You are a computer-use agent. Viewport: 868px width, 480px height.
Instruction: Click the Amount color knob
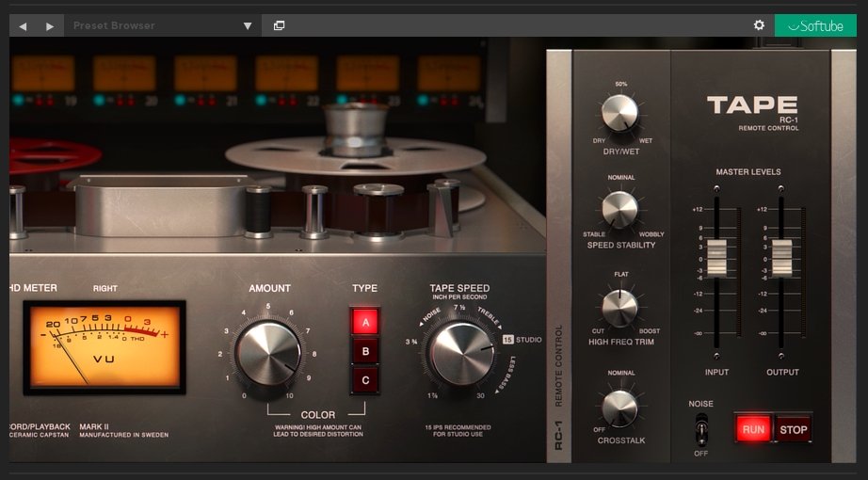268,353
